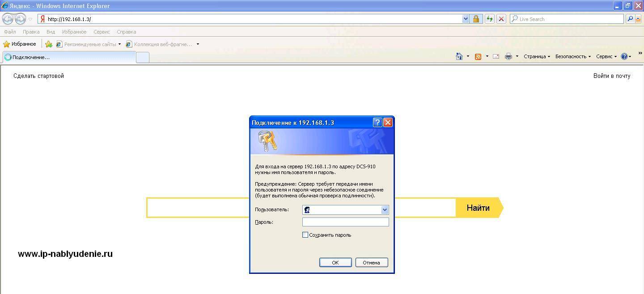Click the Yandex favicon in address bar
644x294 pixels.
(x=43, y=19)
